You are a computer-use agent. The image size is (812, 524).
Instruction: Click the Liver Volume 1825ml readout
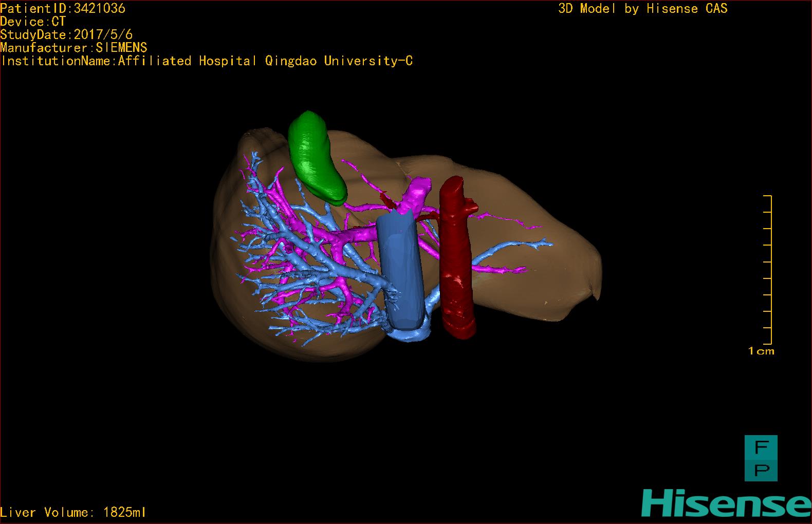pyautogui.click(x=73, y=512)
